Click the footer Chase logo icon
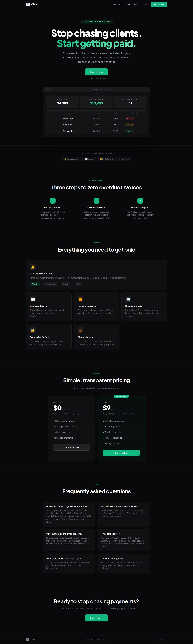193x644 pixels. click(27, 639)
